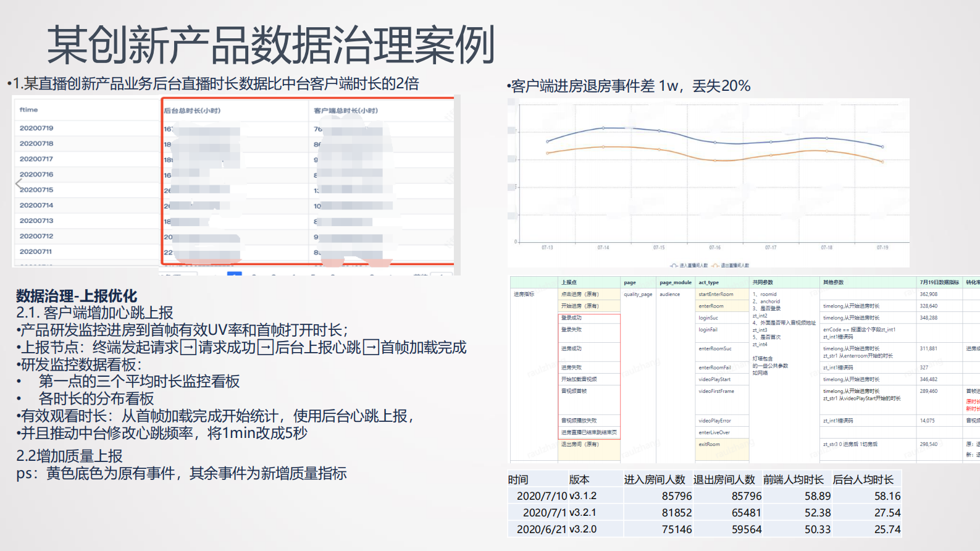
Task: Click the 后台人均时长 header in version table
Action: [x=863, y=479]
